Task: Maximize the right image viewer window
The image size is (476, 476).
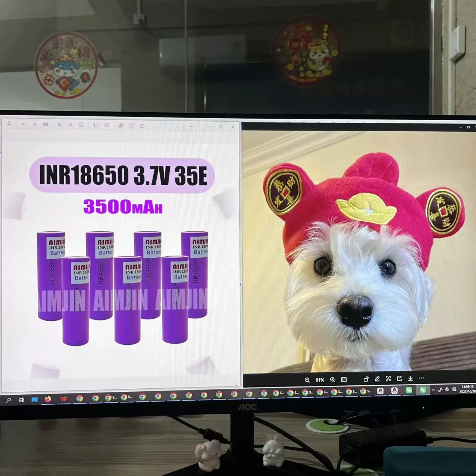Action: click(x=469, y=127)
